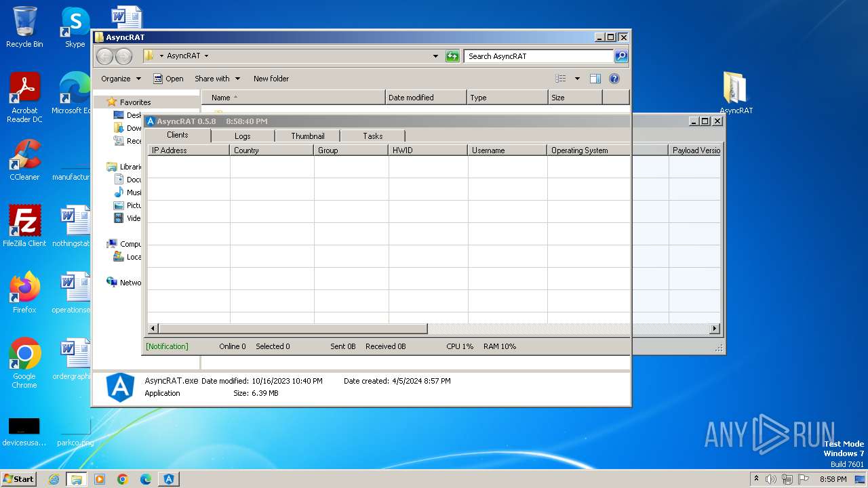Click the Notification status label

167,346
